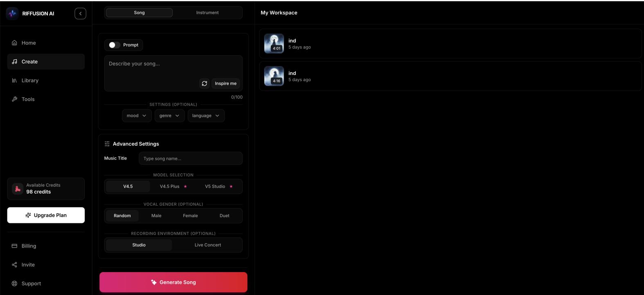Open the Invite page
This screenshot has width=644, height=295.
28,265
